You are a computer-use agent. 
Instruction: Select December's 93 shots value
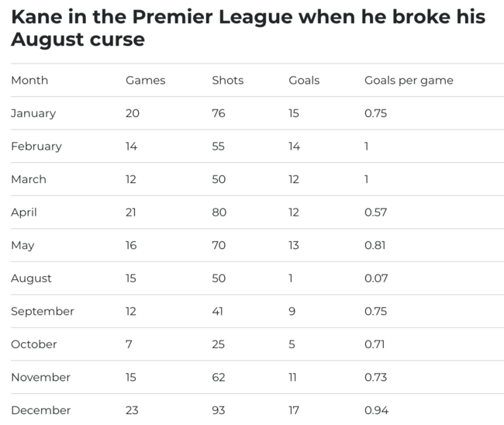(x=218, y=410)
